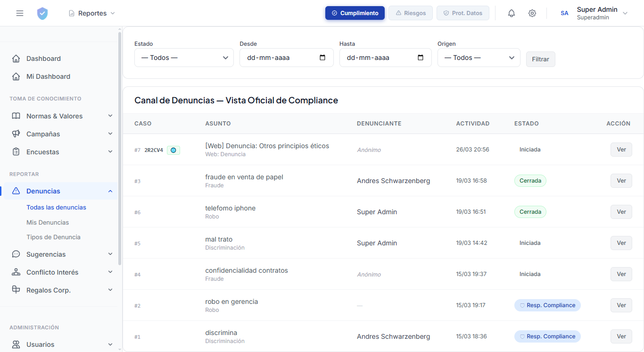Image resolution: width=644 pixels, height=352 pixels.
Task: Click the hamburger menu icon
Action: [20, 13]
